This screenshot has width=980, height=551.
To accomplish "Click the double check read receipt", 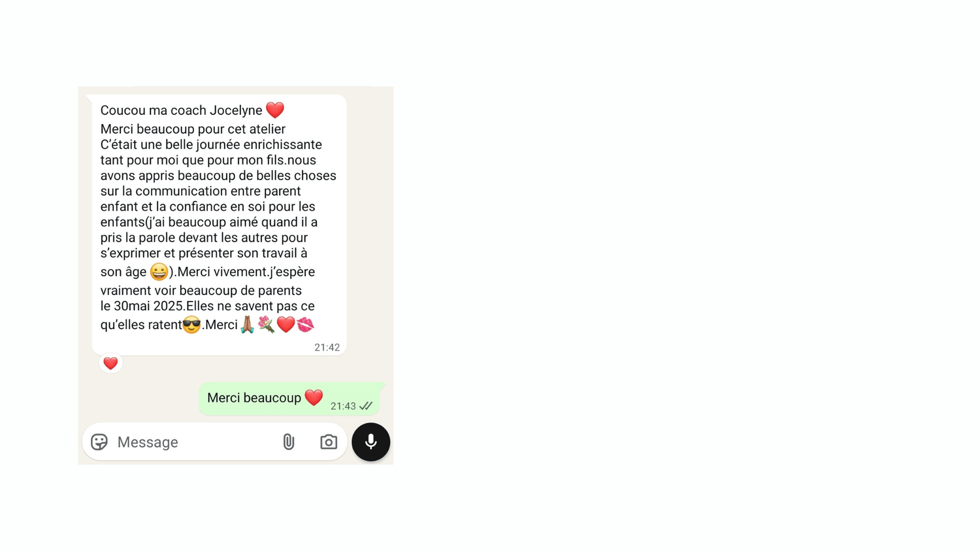I will (x=366, y=406).
